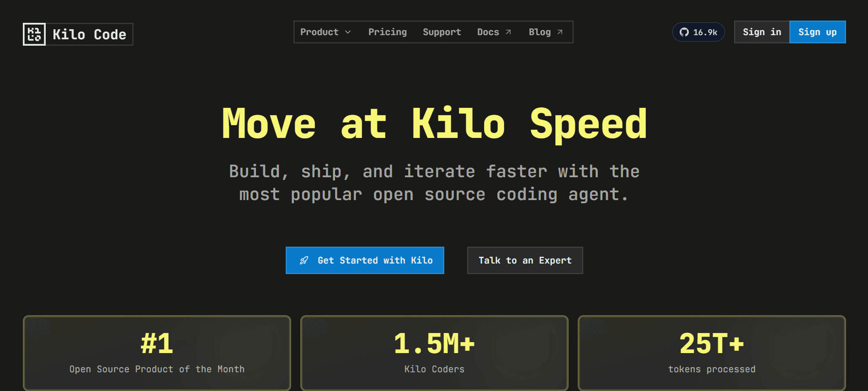The height and width of the screenshot is (391, 868).
Task: Click the 25T+ tokens processed card
Action: coord(712,353)
